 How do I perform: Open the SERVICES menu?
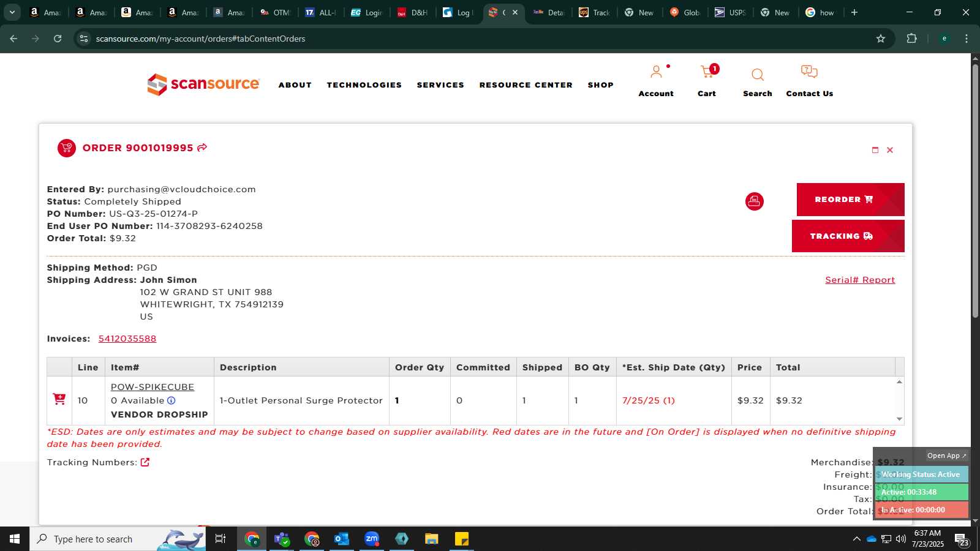pos(440,85)
